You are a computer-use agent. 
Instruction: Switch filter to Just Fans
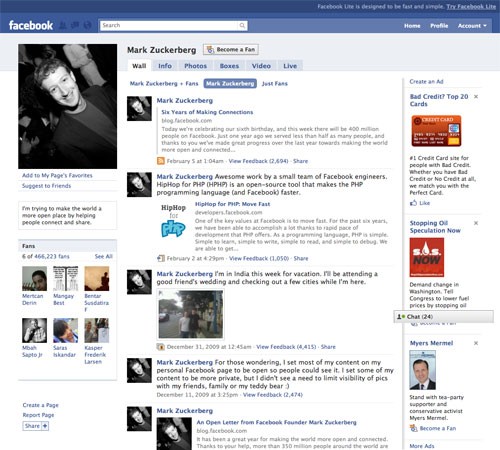275,83
